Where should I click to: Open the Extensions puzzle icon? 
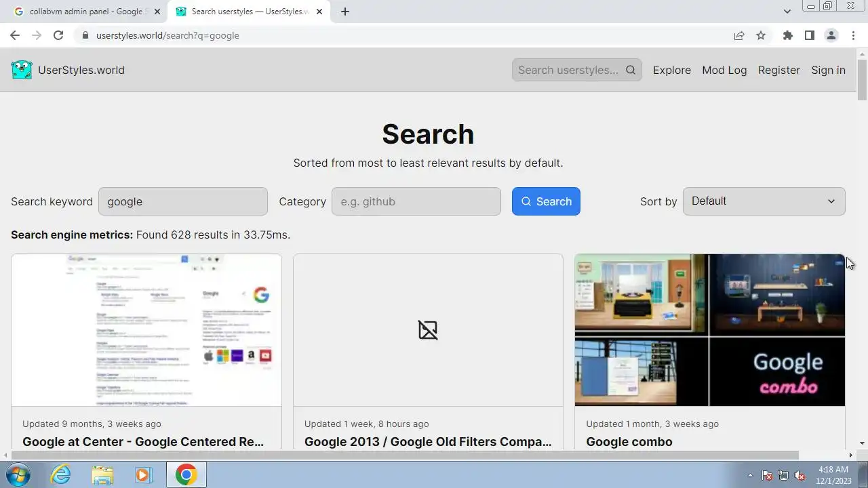tap(787, 35)
